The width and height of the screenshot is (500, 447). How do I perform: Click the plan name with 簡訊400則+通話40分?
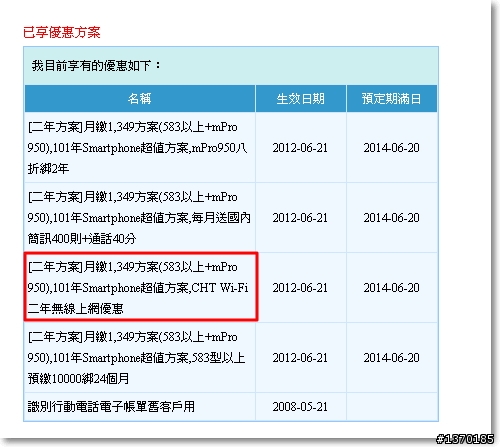pos(139,218)
